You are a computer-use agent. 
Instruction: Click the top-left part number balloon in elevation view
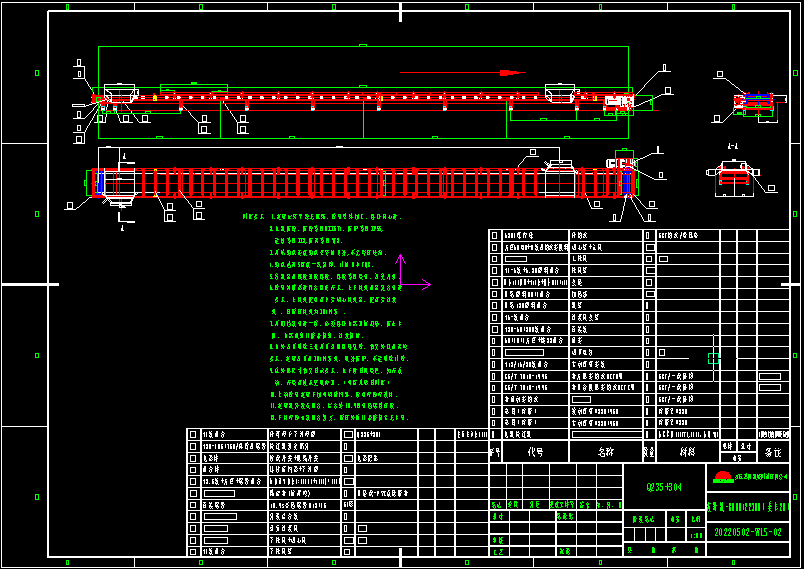point(80,64)
